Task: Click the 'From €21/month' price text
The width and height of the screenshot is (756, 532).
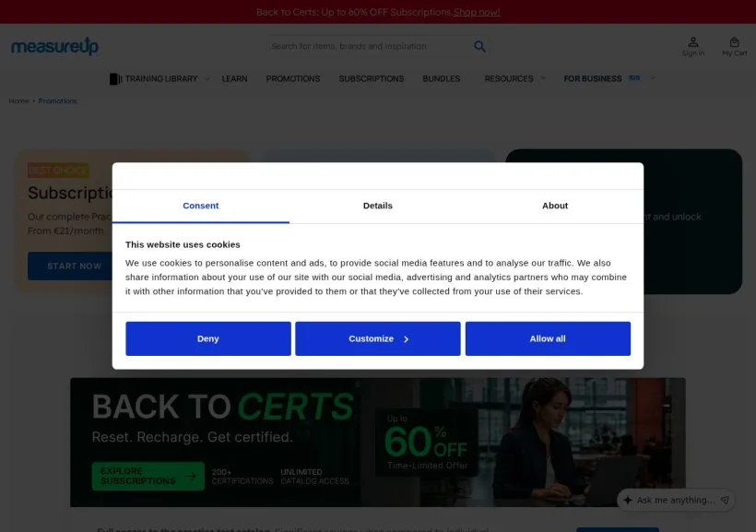Action: pyautogui.click(x=65, y=231)
